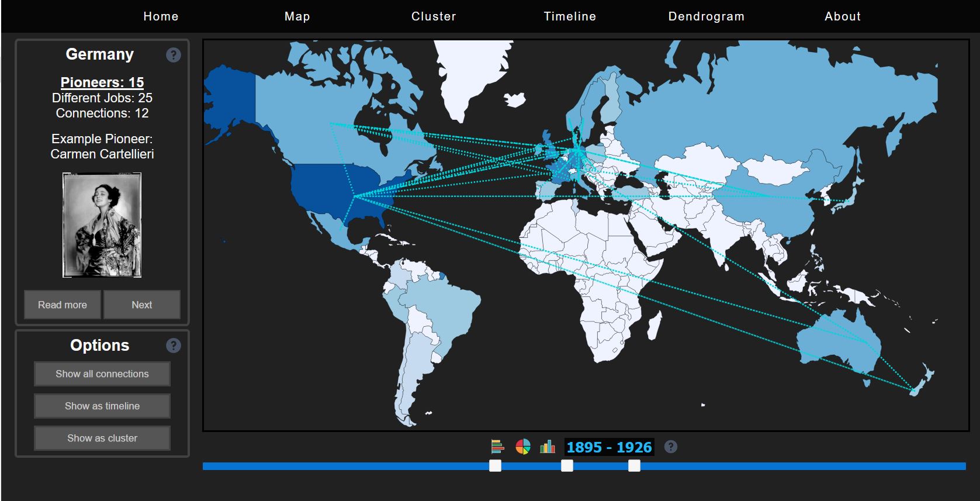
Task: Open the horizontal bar chart icon
Action: pyautogui.click(x=497, y=447)
